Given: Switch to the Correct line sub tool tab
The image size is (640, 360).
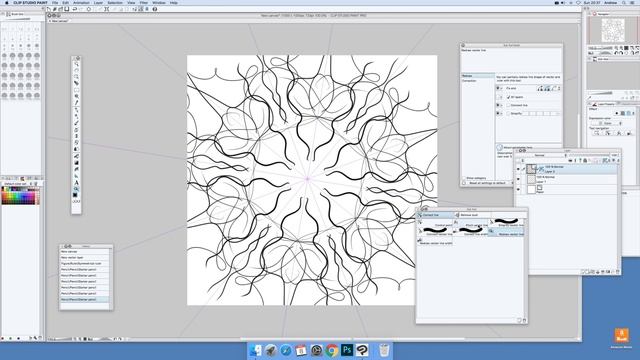Looking at the screenshot, I should (x=435, y=215).
